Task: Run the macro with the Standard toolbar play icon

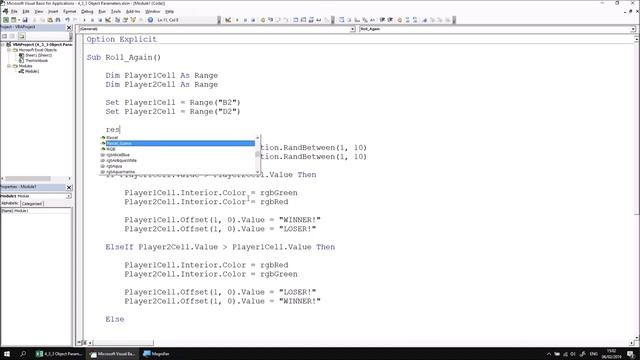Action: click(84, 20)
